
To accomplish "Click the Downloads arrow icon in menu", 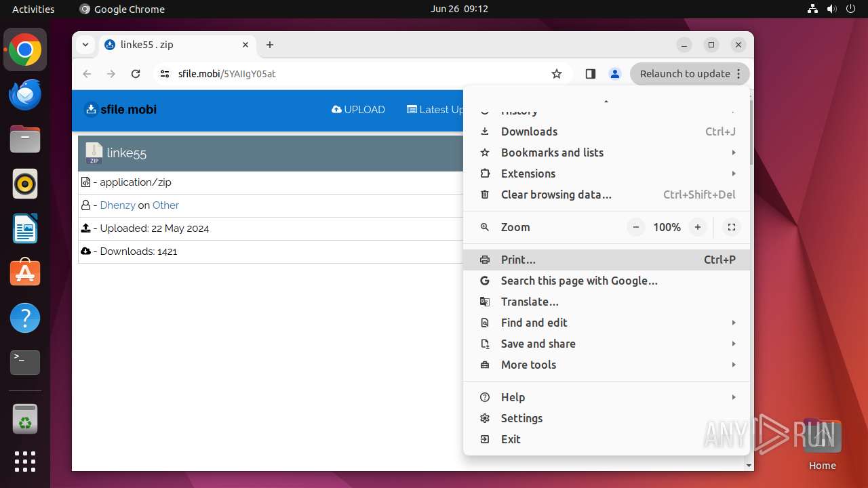I will click(x=485, y=131).
